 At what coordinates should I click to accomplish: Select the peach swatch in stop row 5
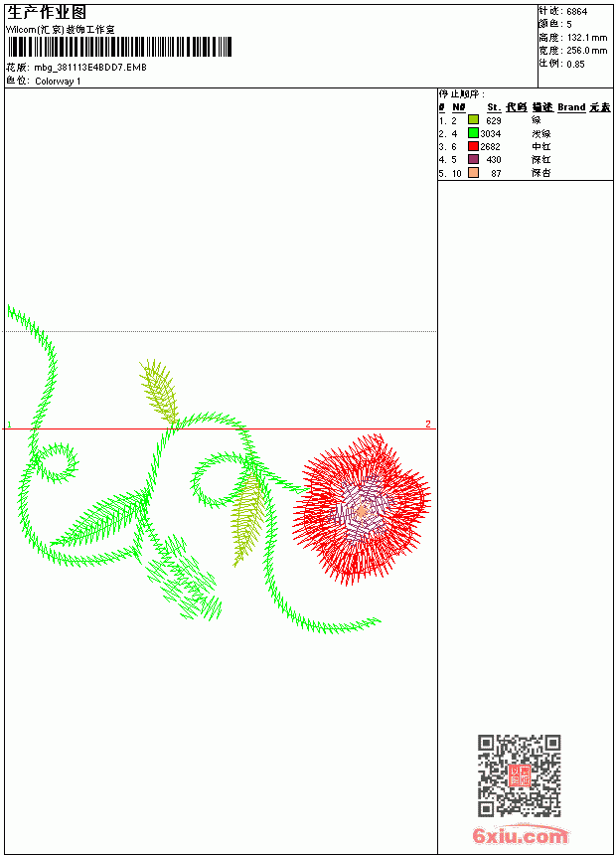pos(473,173)
